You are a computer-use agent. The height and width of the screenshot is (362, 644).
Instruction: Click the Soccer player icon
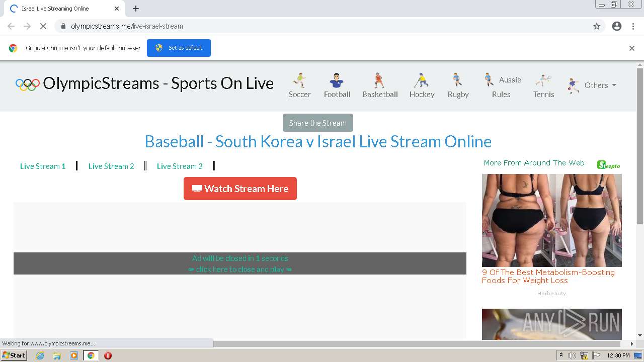[x=300, y=80]
